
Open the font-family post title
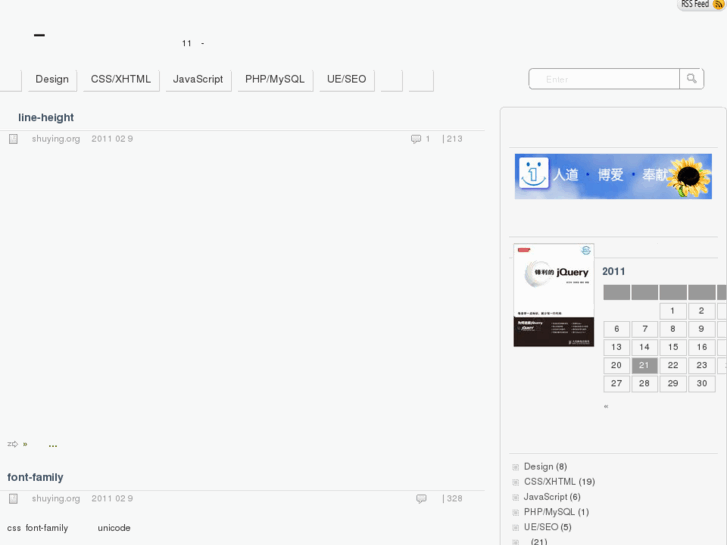(x=35, y=477)
